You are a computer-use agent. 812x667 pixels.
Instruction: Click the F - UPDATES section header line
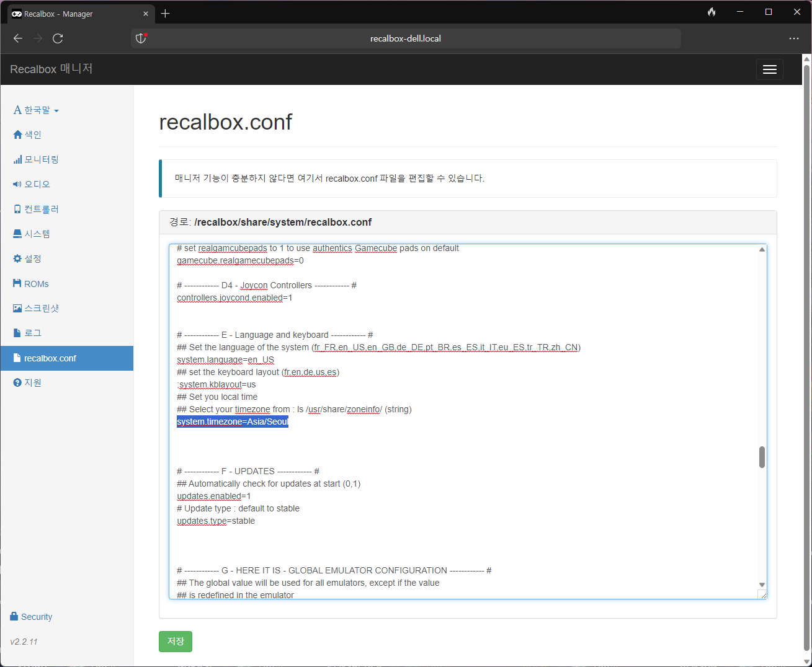[x=248, y=471]
